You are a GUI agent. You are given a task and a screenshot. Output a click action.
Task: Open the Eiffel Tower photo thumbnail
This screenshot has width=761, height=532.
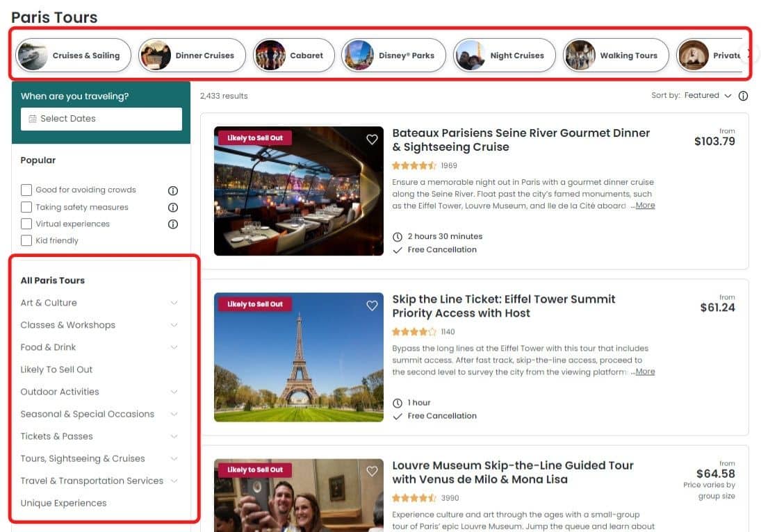click(298, 358)
